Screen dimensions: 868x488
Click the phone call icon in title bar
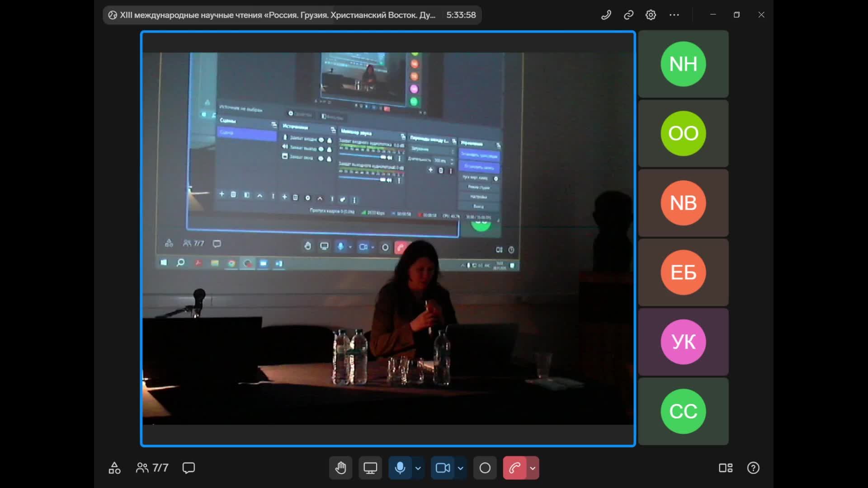[x=606, y=15]
